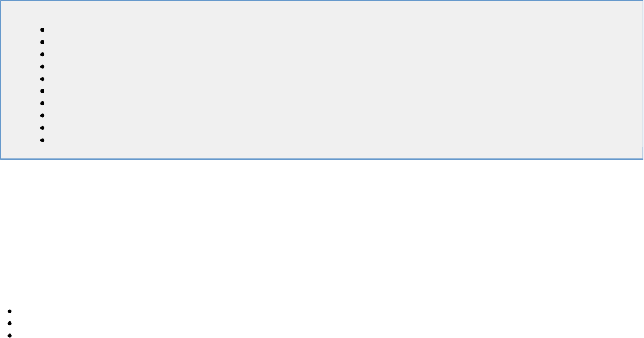644x338 pixels.
Task: Select the last bullet in the gray box
Action: pos(42,141)
